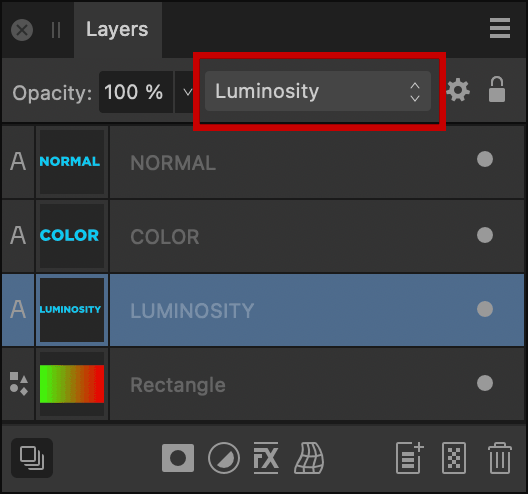
Task: Toggle the layer lock icon
Action: pyautogui.click(x=497, y=89)
